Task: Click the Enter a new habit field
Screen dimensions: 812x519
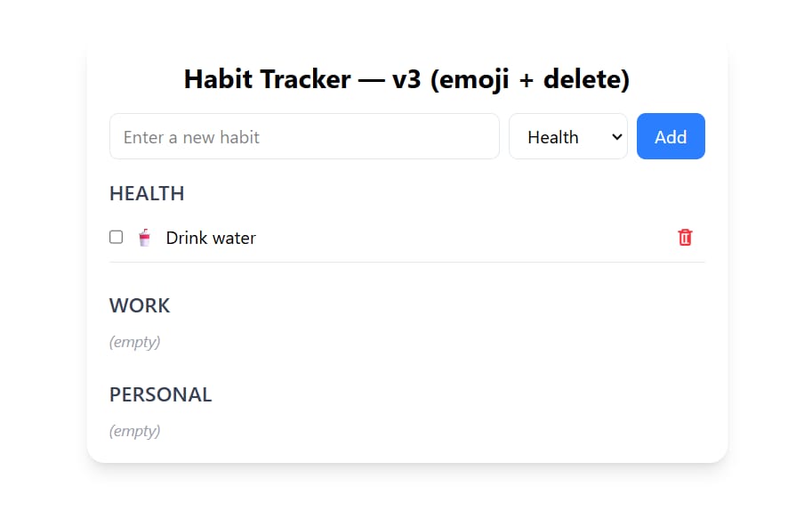Action: (304, 136)
